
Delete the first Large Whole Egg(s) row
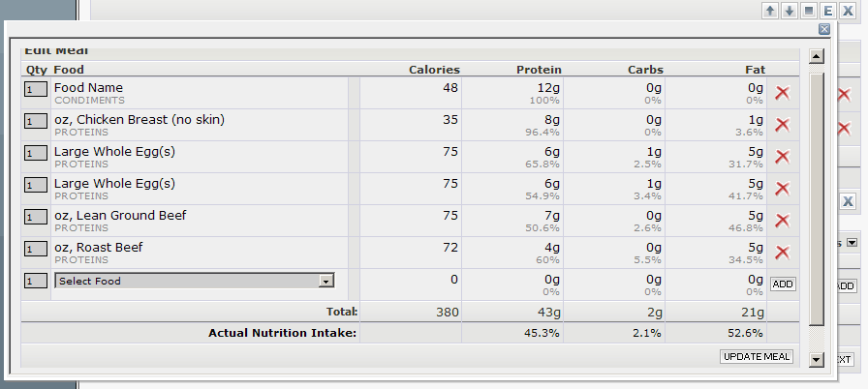pyautogui.click(x=783, y=157)
